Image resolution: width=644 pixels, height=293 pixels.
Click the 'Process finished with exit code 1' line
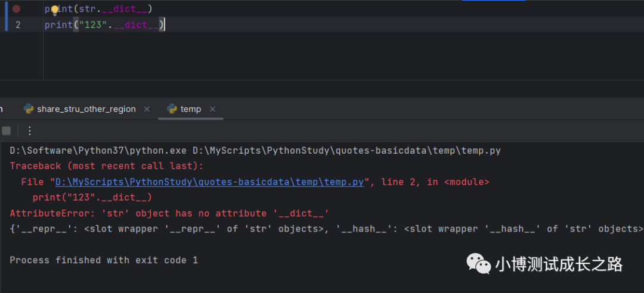point(104,260)
